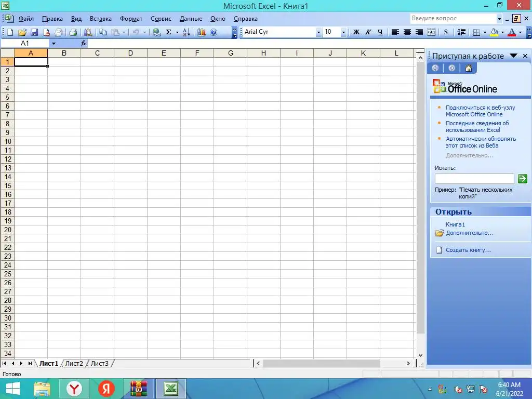
Task: Create a new blank workbook from toolbar
Action: pyautogui.click(x=10, y=32)
